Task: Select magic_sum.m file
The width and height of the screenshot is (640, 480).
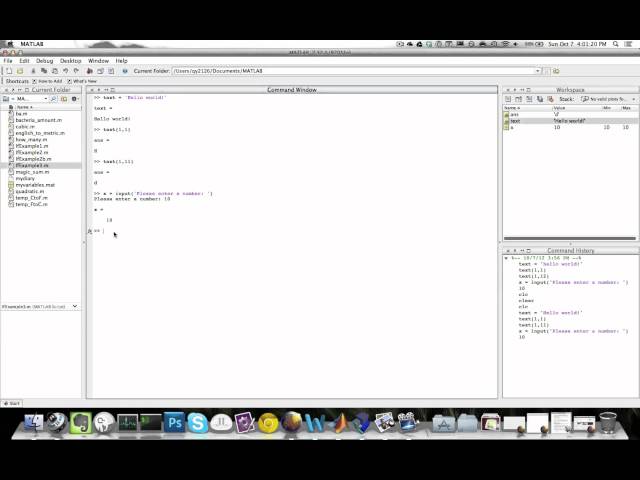Action: coord(32,172)
